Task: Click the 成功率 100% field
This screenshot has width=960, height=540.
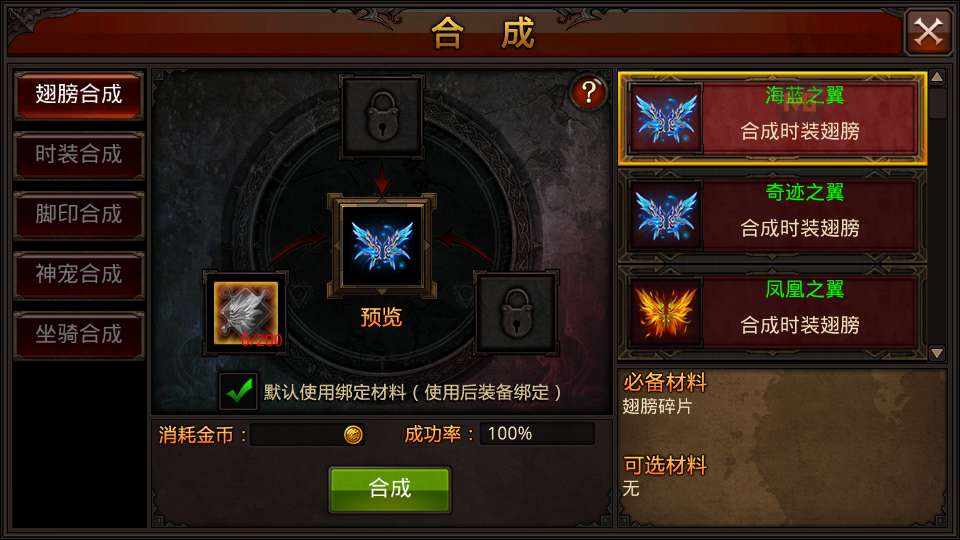Action: click(x=536, y=433)
